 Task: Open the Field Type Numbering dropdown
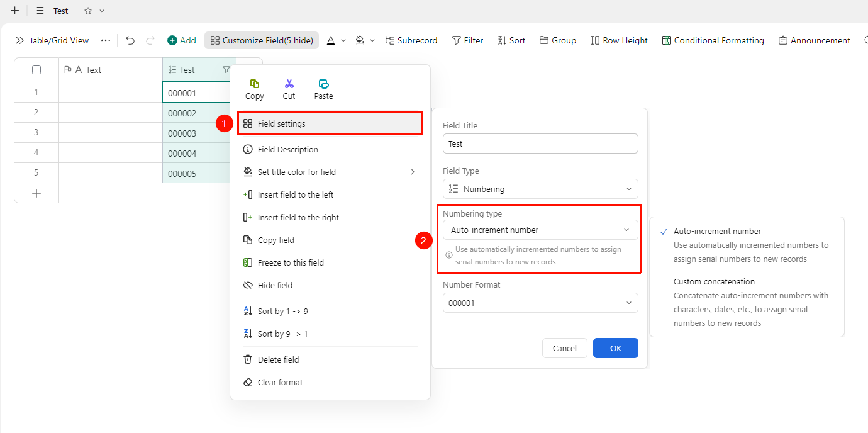540,189
